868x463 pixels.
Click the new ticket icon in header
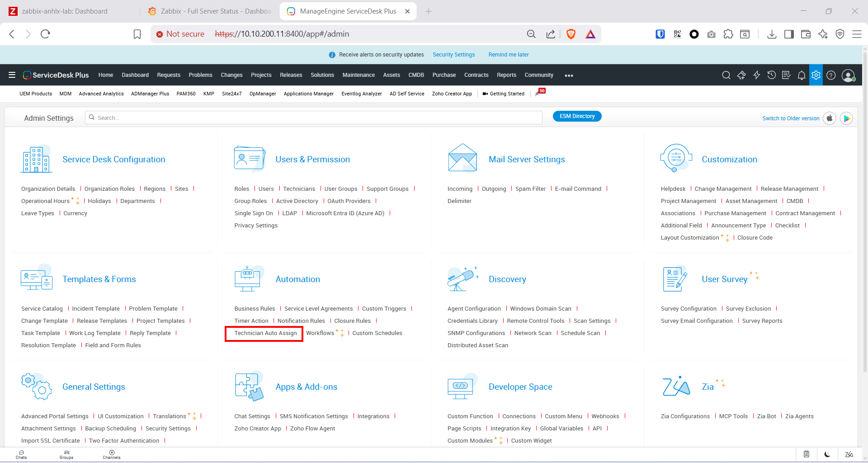tap(741, 76)
